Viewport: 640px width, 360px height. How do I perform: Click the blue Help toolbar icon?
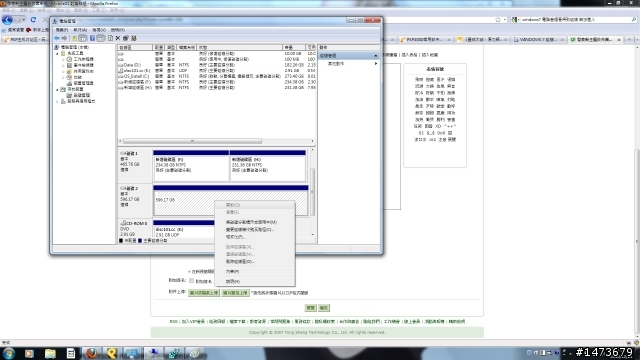pos(92,38)
